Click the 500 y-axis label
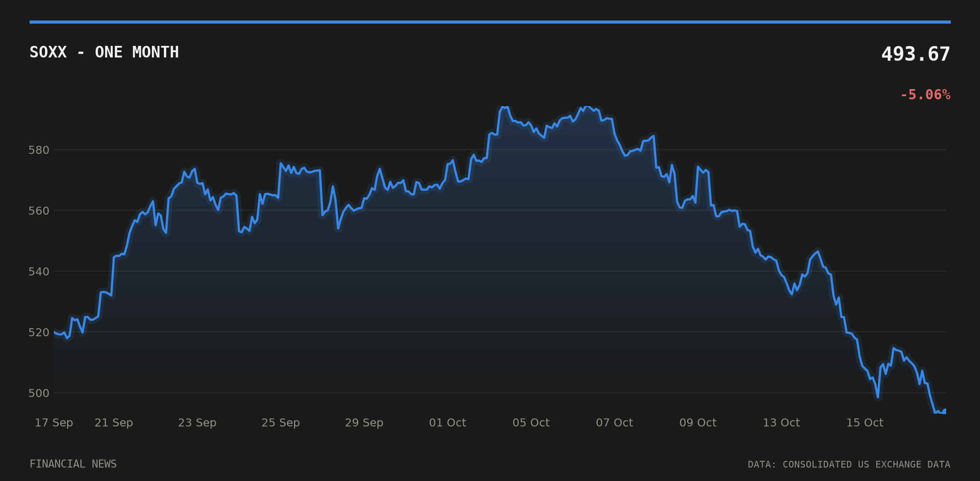Viewport: 980px width, 481px height. click(39, 393)
